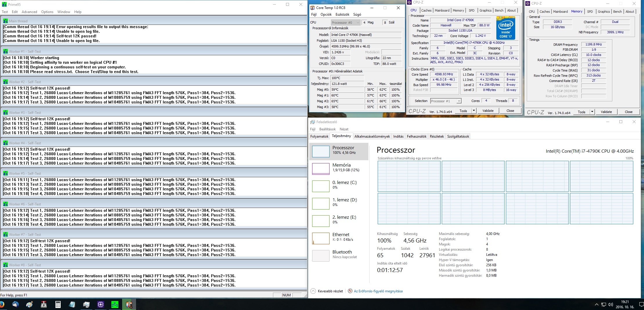This screenshot has width=644, height=310.
Task: Select the 1. lemez (D:) disk graph
Action: (321, 203)
